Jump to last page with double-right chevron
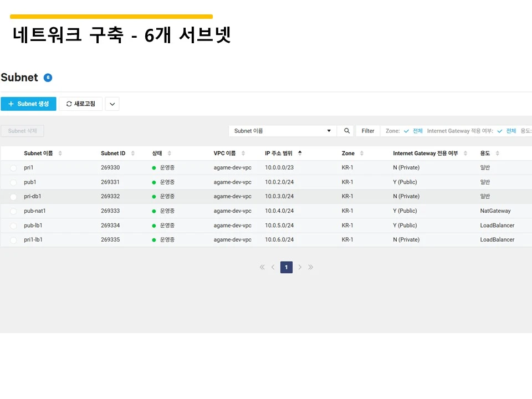This screenshot has width=532, height=399. coord(311,267)
